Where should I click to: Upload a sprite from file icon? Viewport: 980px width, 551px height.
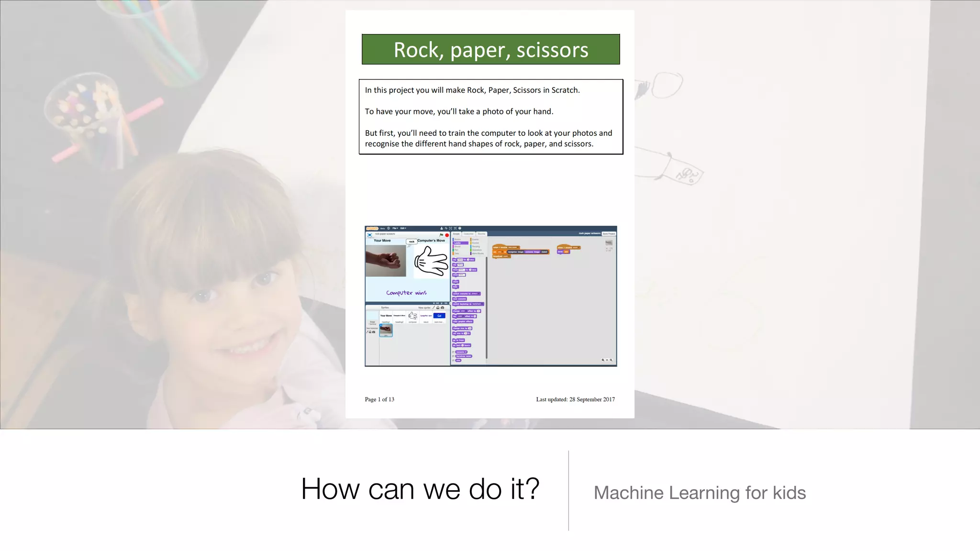pyautogui.click(x=438, y=308)
